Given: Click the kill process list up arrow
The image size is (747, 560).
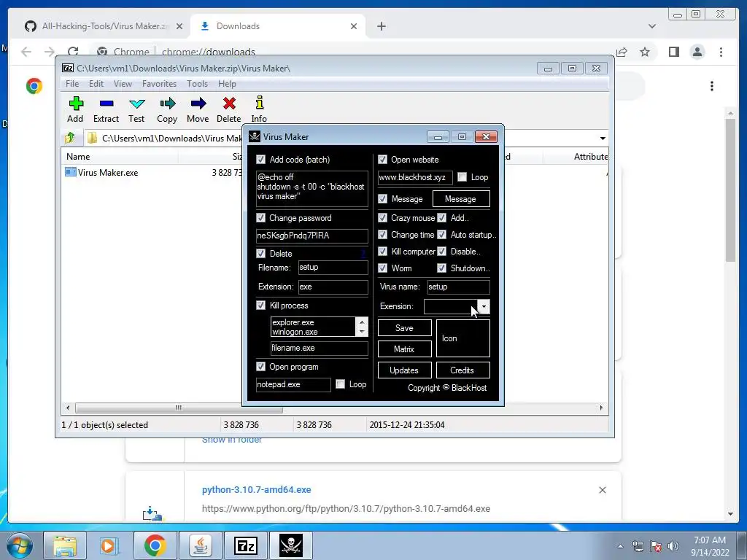Looking at the screenshot, I should coord(362,322).
